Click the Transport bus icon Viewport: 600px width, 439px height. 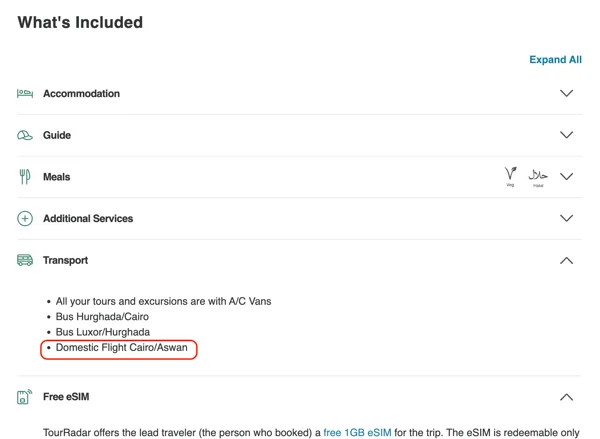[25, 260]
